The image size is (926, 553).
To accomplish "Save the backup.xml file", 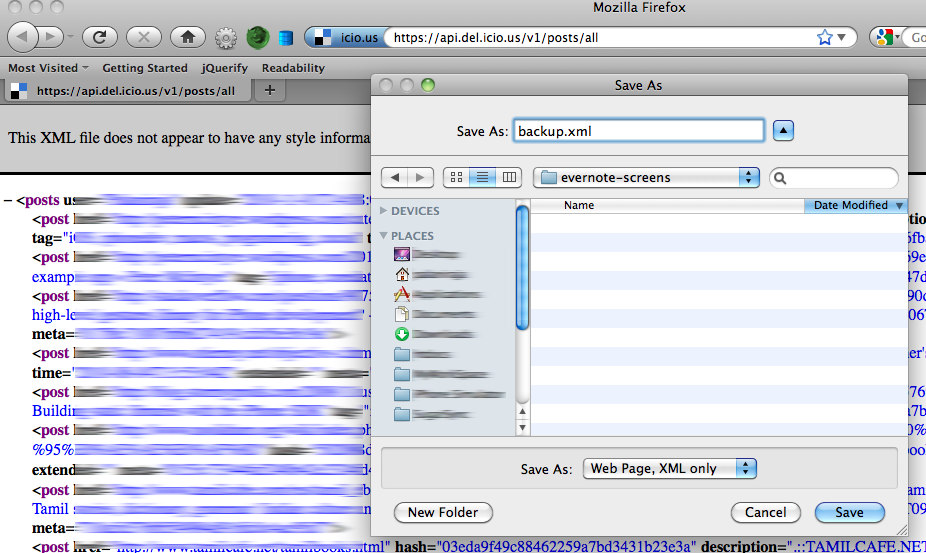I will point(849,512).
